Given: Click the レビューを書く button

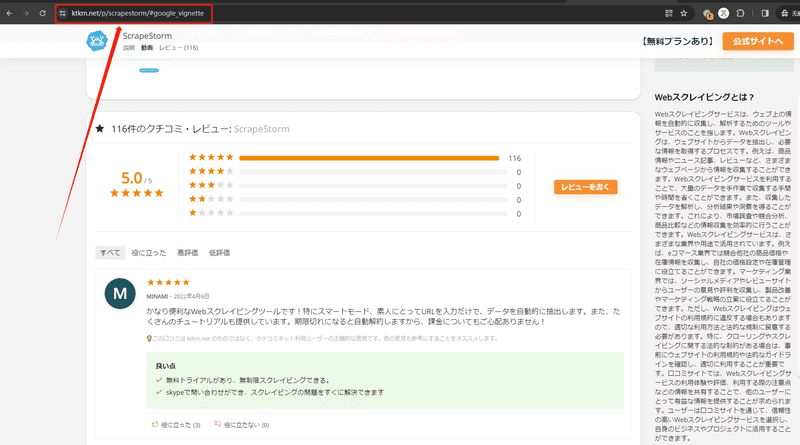Looking at the screenshot, I should tap(586, 187).
